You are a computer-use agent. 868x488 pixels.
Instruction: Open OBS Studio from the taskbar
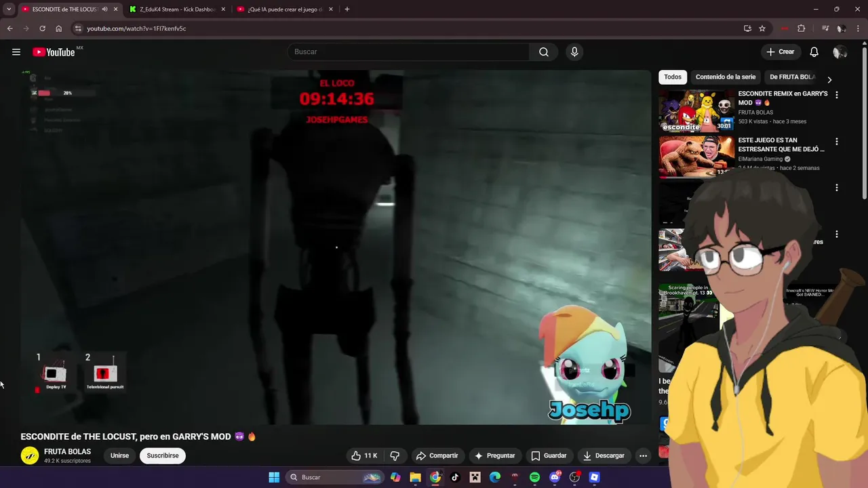[x=574, y=477]
